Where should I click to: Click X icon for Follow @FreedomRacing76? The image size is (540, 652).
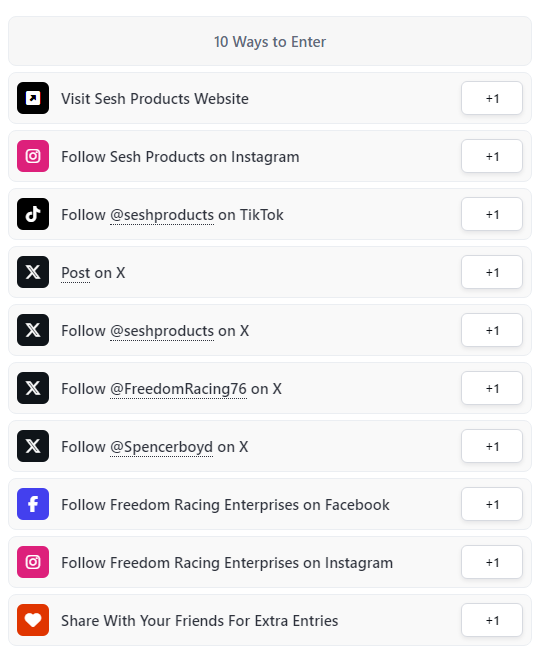(33, 388)
